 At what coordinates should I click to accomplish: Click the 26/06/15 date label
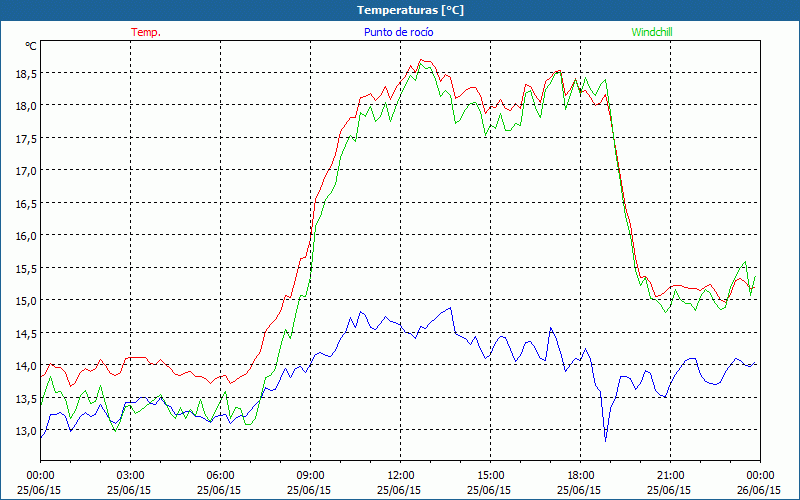(x=759, y=490)
